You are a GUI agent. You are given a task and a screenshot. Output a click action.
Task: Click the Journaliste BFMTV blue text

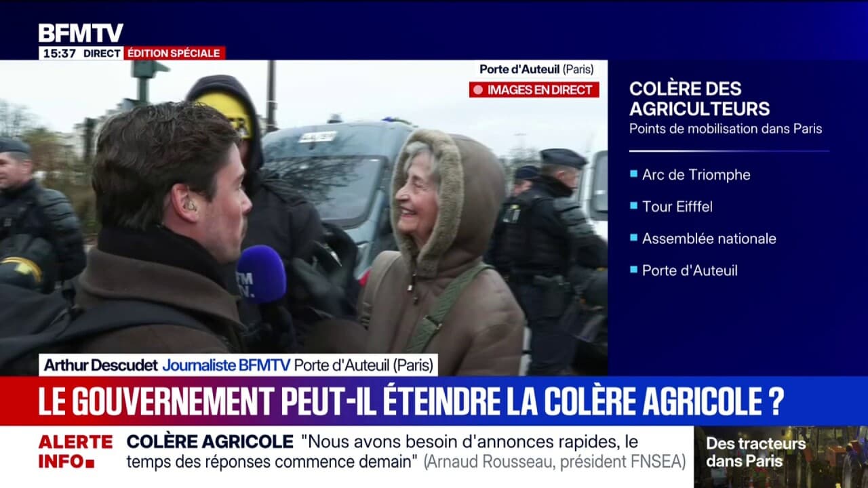[x=226, y=365]
